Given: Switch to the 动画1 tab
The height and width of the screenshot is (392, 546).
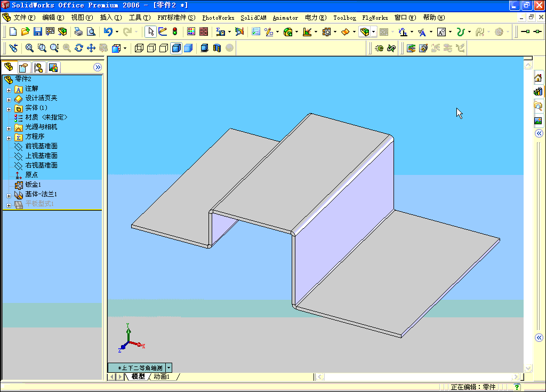Looking at the screenshot, I should tap(162, 377).
